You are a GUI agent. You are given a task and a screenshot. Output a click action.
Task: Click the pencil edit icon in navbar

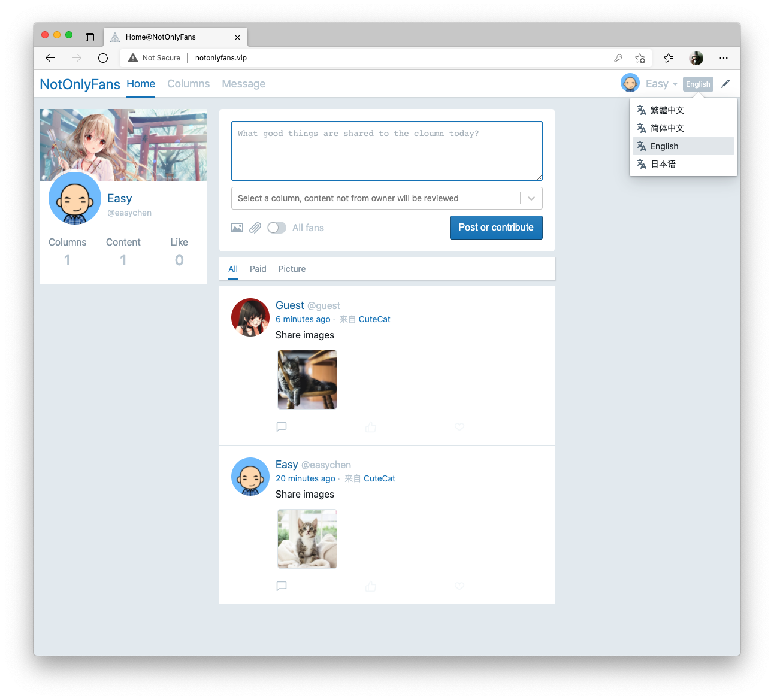point(725,84)
